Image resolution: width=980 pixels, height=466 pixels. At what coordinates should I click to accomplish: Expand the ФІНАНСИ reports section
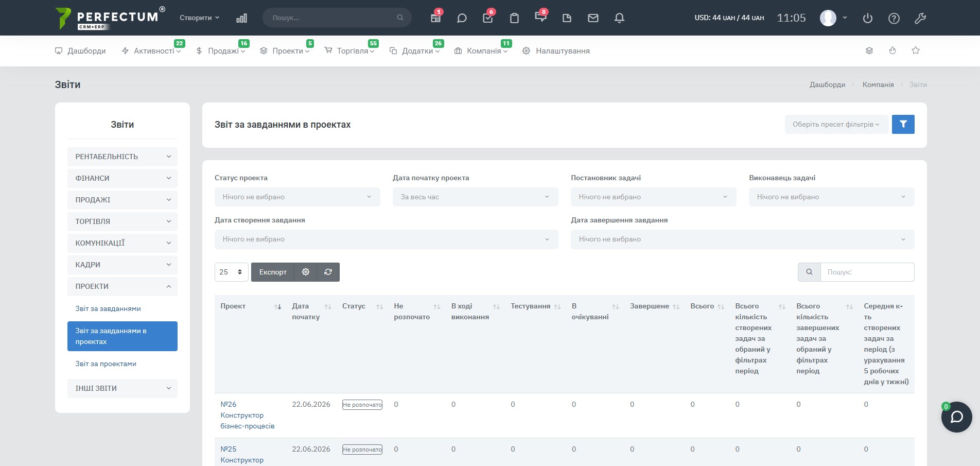(122, 178)
